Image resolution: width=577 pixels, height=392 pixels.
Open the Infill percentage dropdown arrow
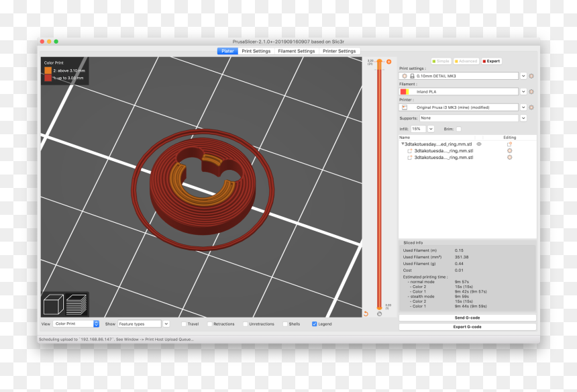click(x=431, y=129)
